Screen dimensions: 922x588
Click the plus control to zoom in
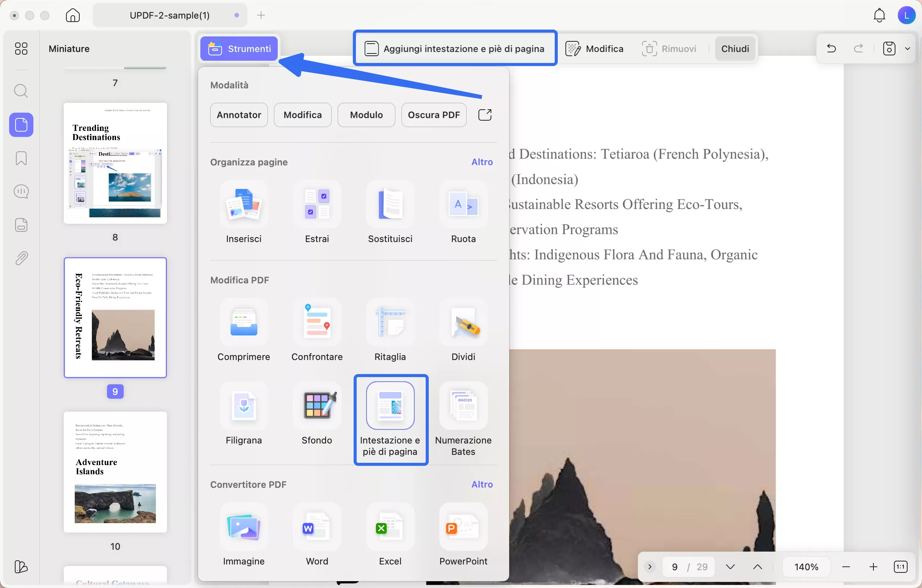[873, 566]
